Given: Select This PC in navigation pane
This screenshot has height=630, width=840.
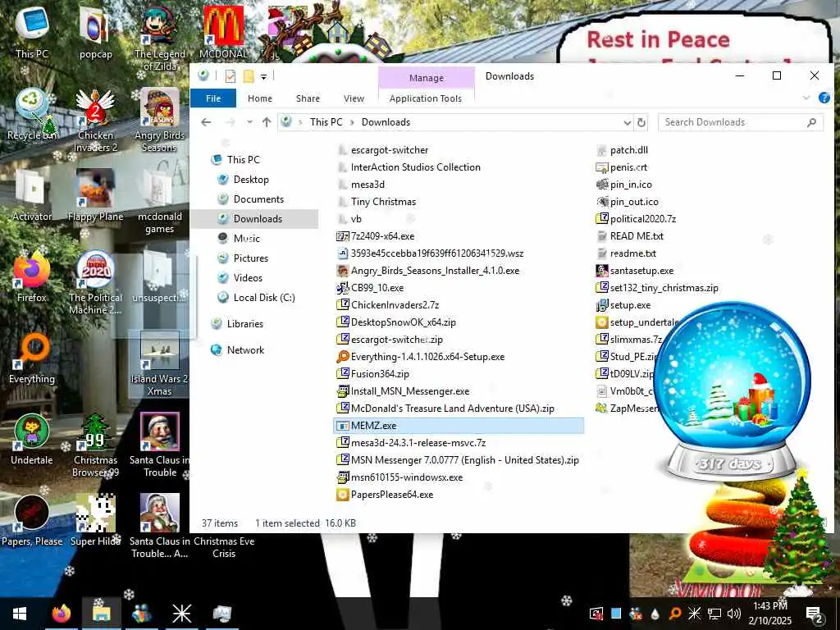Looking at the screenshot, I should [243, 160].
